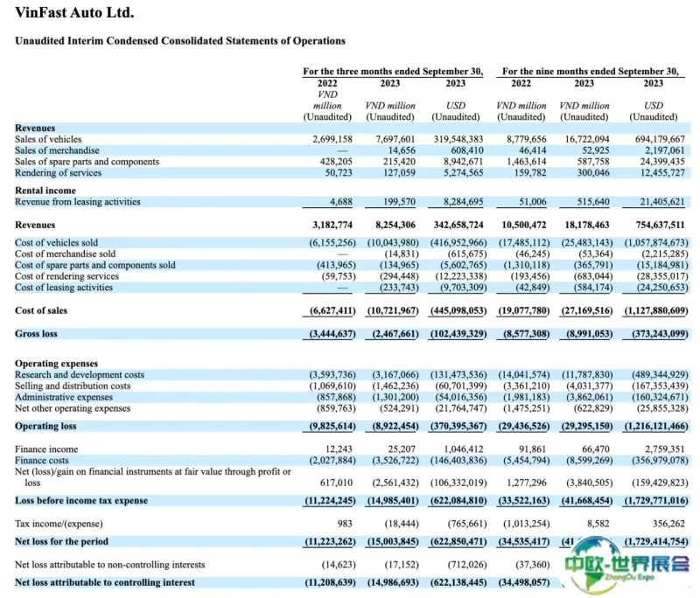The image size is (700, 598).
Task: Select the value (3,593,736)
Action: (332, 374)
